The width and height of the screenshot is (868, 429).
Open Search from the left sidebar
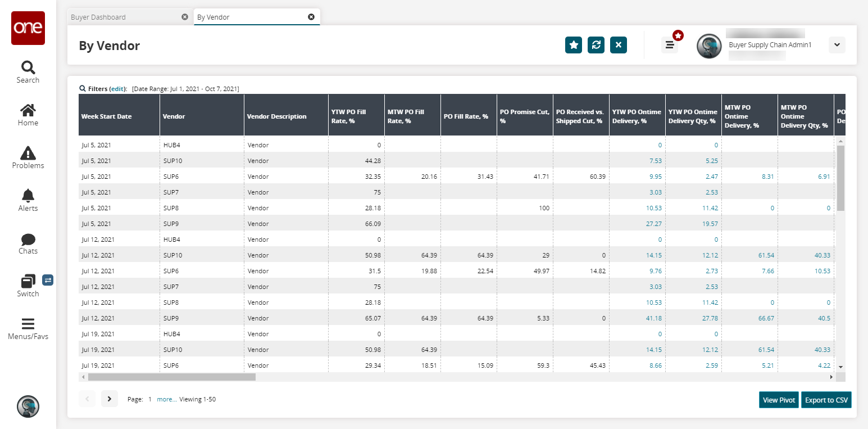coord(28,72)
